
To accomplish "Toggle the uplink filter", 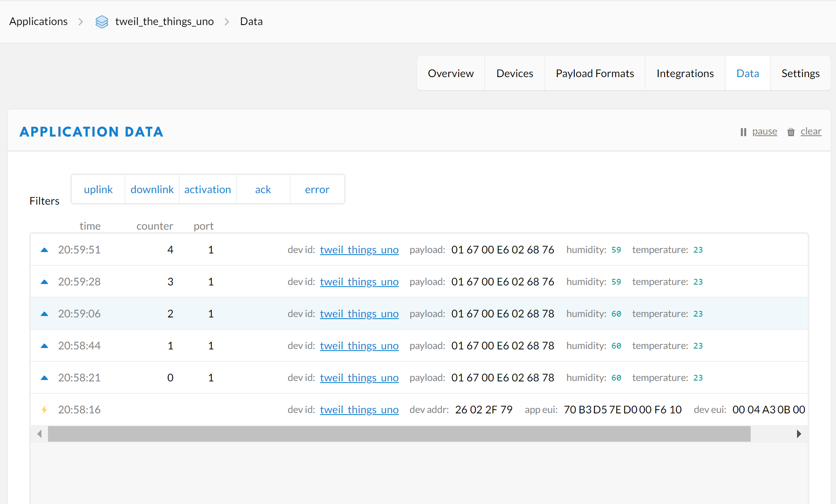I will 98,189.
